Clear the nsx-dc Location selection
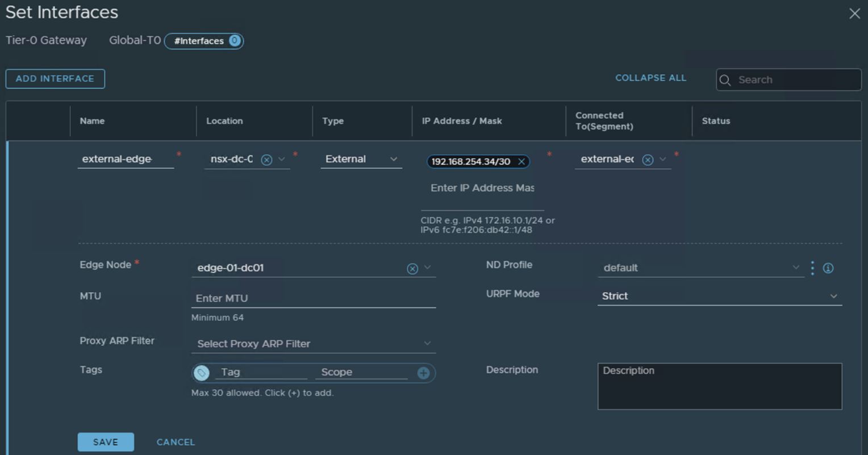 (266, 160)
